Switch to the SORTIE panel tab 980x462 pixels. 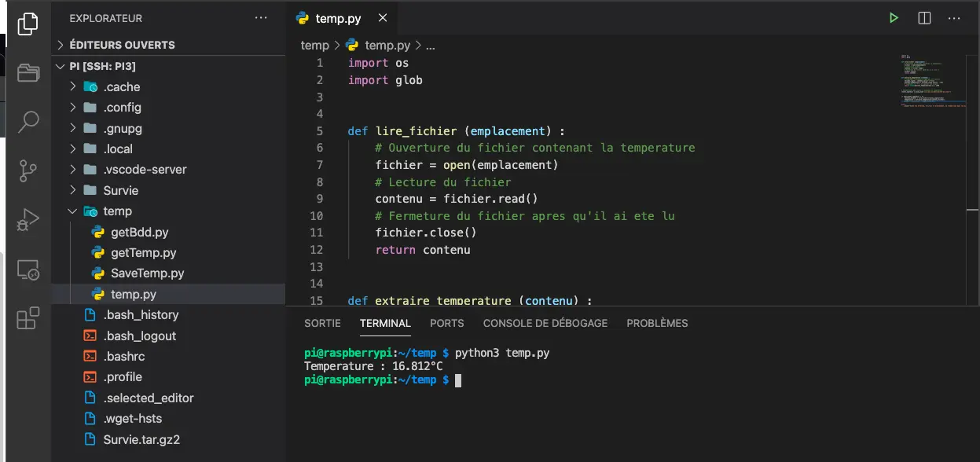tap(322, 323)
